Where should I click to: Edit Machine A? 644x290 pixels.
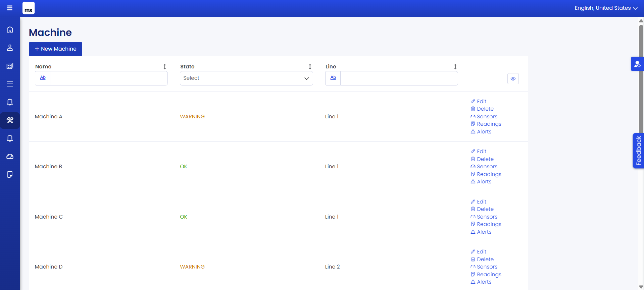tap(479, 101)
